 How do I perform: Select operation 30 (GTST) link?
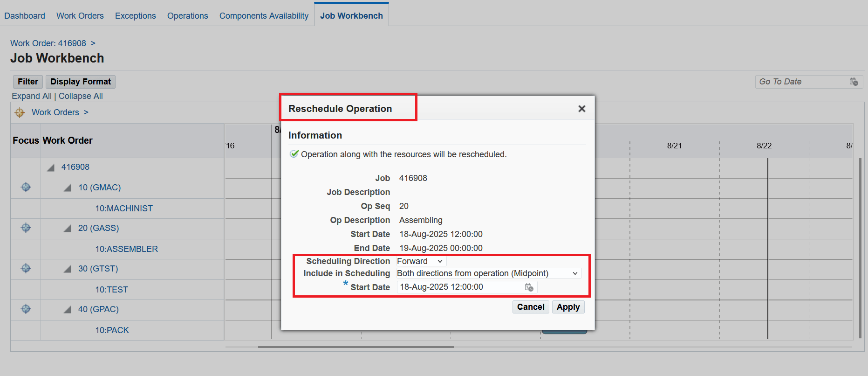98,269
